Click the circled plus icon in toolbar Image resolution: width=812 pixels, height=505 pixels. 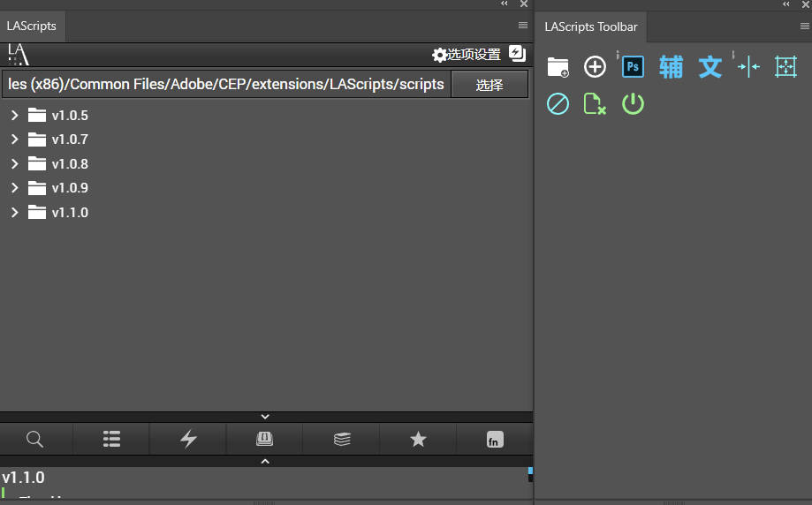595,67
